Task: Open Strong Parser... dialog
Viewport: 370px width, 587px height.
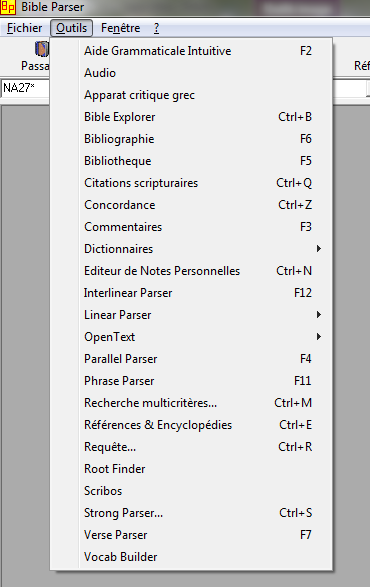Action: pos(191,513)
